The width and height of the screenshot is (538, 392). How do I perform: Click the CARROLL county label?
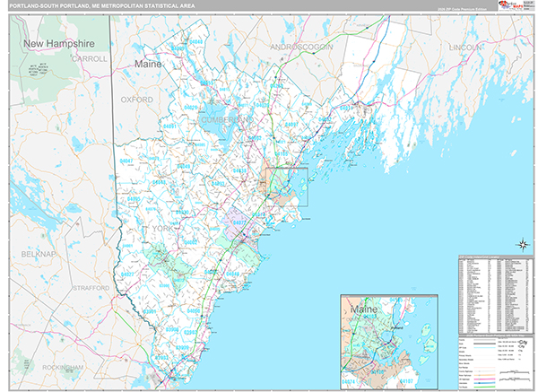(89, 58)
